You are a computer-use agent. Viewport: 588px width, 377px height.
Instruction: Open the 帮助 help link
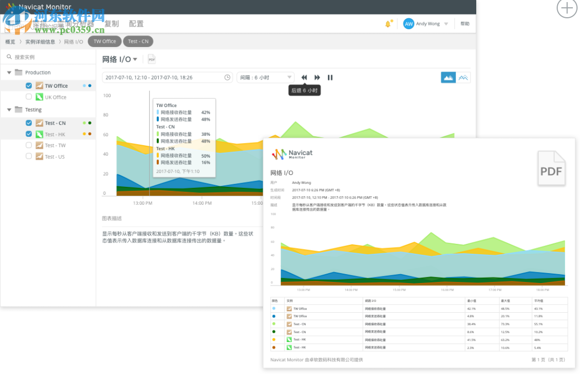(x=464, y=23)
